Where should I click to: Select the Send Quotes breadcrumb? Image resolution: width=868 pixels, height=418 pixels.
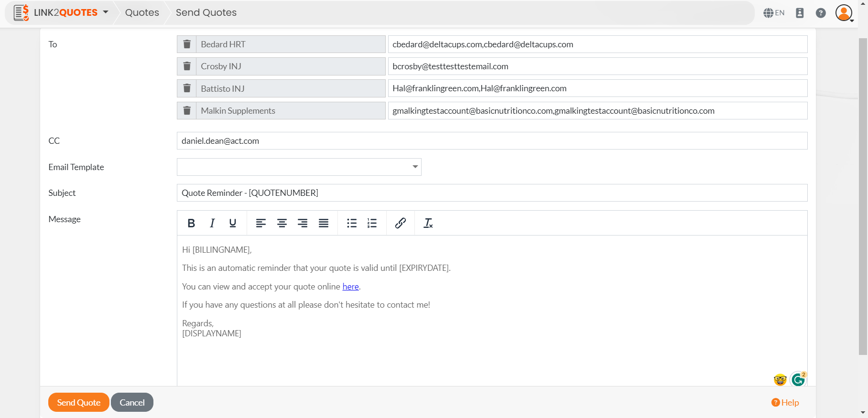point(206,12)
